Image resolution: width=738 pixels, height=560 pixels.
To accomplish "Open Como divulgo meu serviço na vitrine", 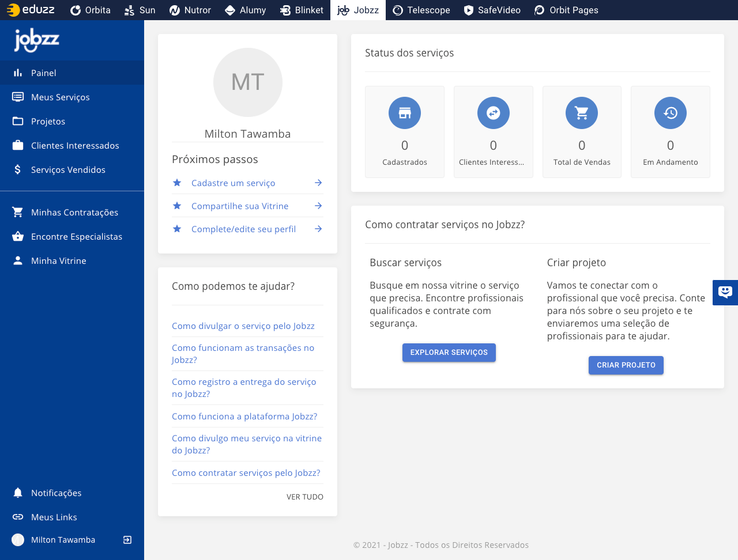I will [x=247, y=444].
